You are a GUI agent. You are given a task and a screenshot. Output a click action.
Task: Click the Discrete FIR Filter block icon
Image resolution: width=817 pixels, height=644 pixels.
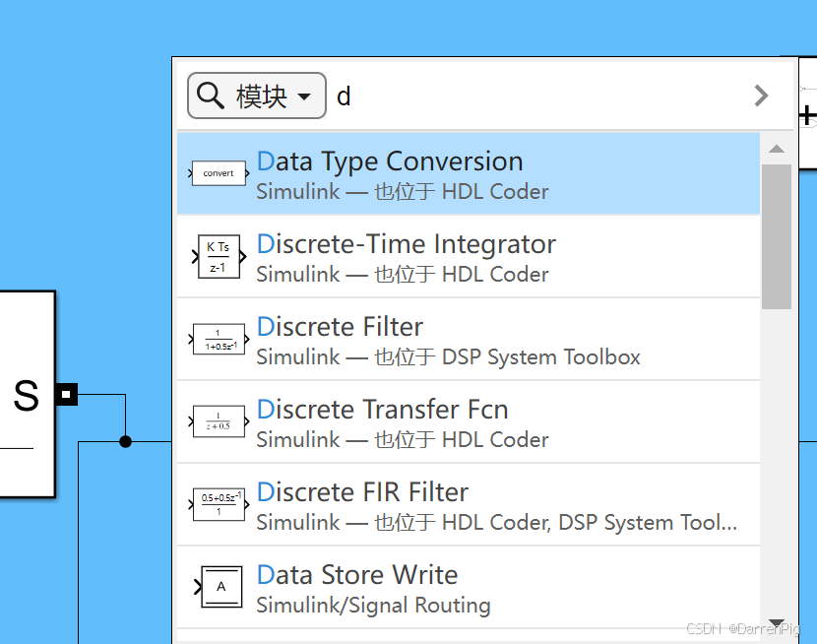point(218,504)
